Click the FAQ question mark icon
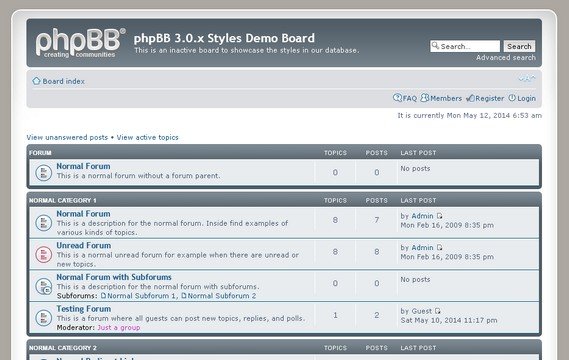 (x=397, y=98)
